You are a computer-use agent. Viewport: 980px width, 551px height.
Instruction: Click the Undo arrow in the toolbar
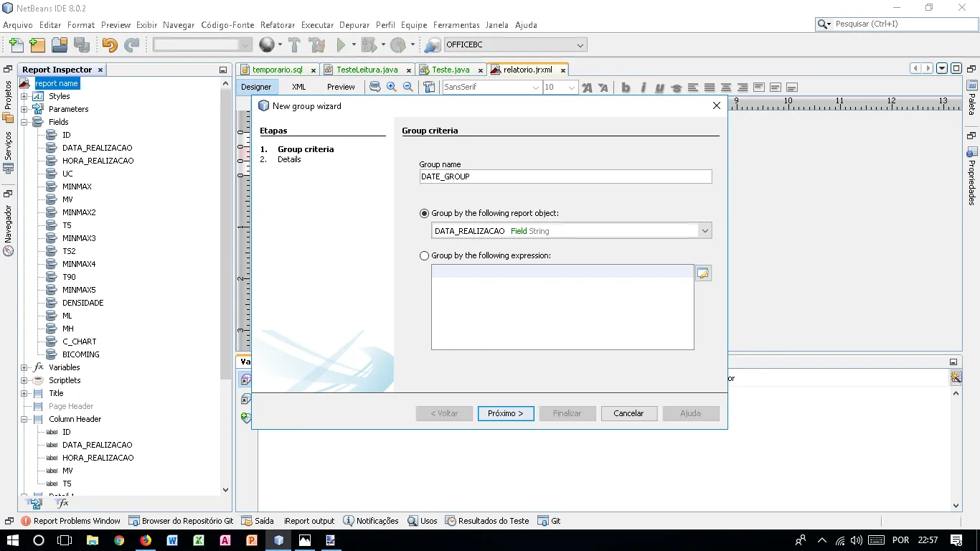[x=109, y=45]
